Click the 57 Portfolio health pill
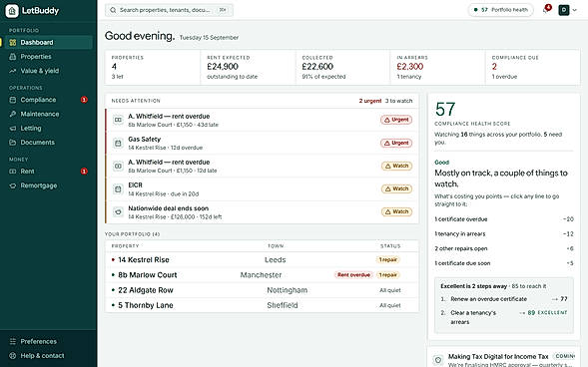This screenshot has width=588, height=367. [x=500, y=10]
